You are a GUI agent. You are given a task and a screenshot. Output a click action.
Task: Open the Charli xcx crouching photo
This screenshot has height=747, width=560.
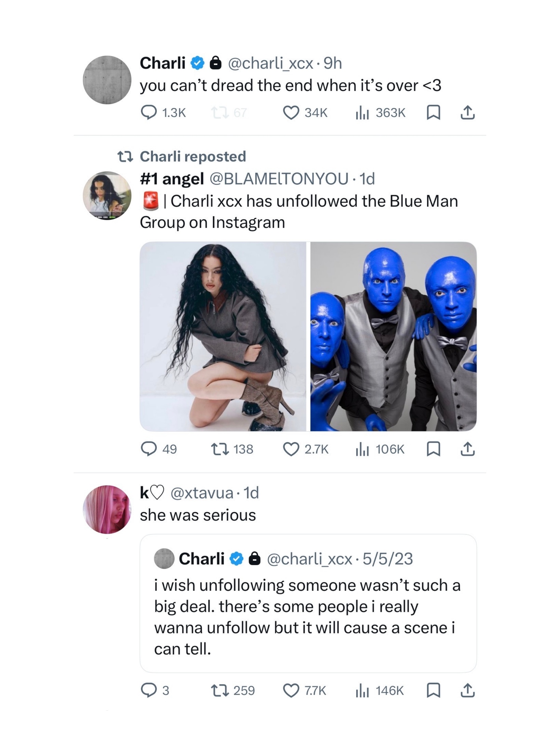(223, 336)
